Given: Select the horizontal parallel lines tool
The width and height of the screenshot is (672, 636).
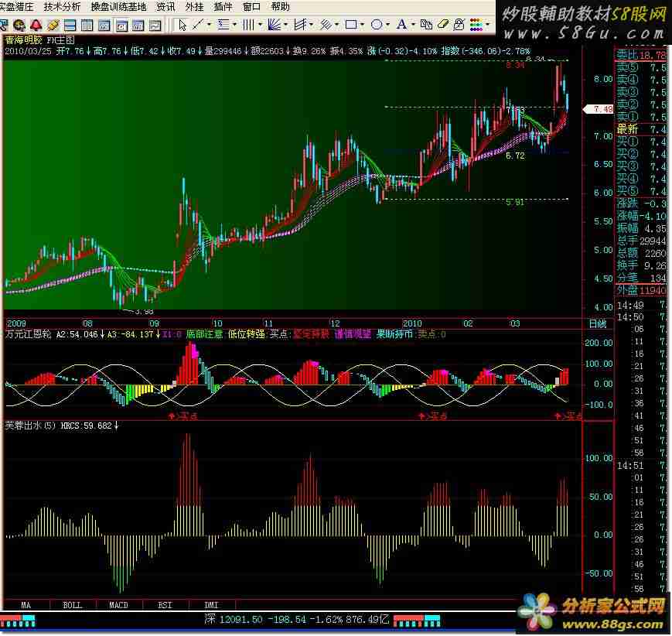Looking at the screenshot, I should point(223,25).
